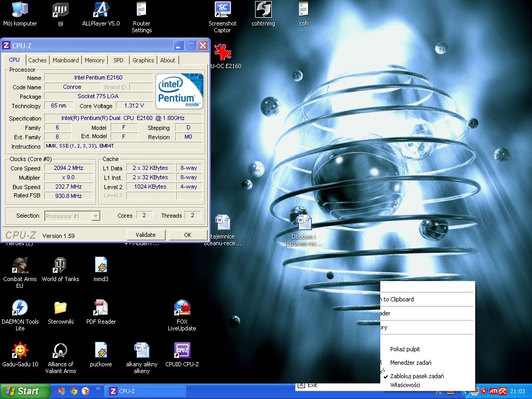This screenshot has height=399, width=532.
Task: Open the Sterowniki folder on desktop
Action: 60,308
